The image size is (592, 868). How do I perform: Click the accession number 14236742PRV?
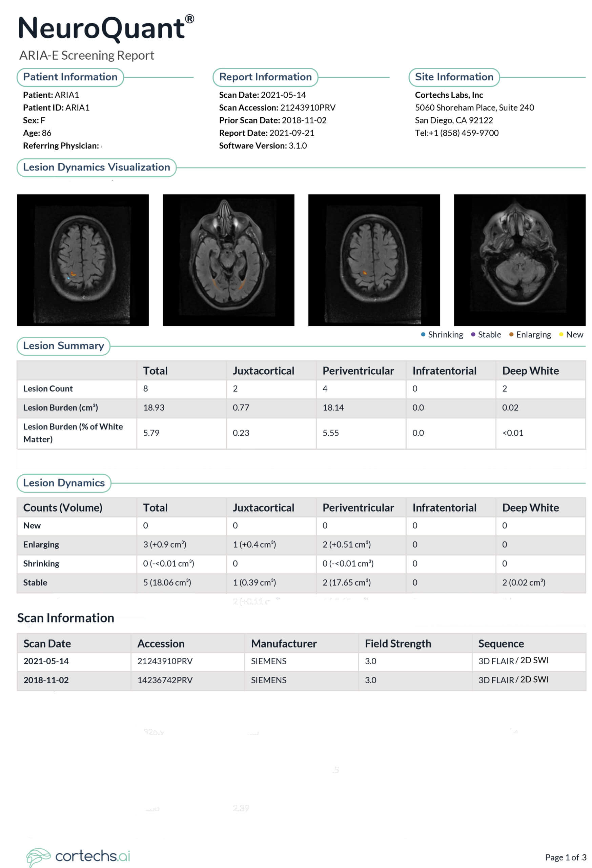coord(165,680)
